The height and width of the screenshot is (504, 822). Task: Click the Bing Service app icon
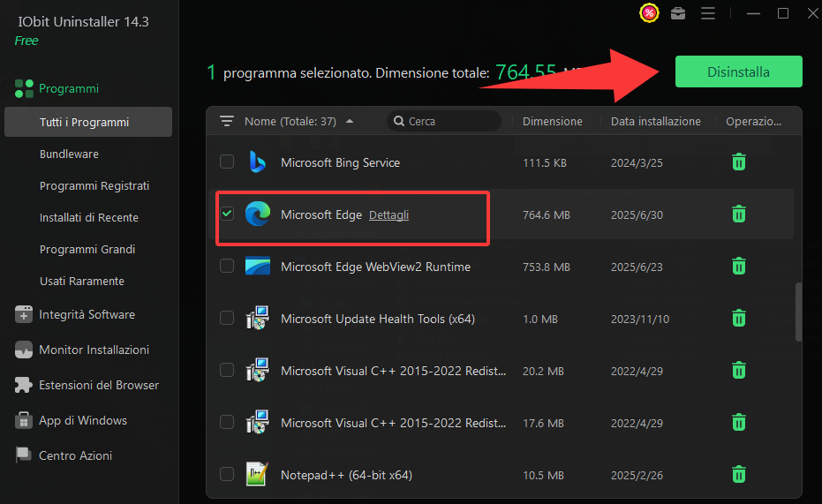click(258, 162)
